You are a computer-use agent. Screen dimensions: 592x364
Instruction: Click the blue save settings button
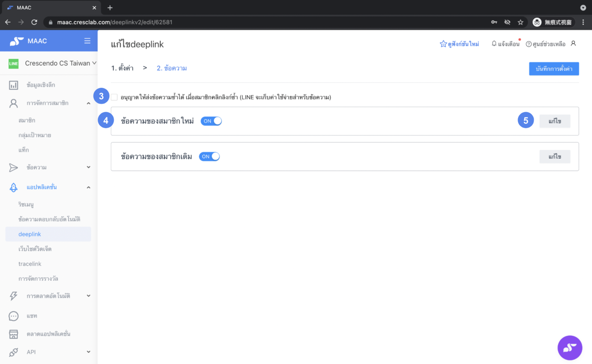[x=554, y=69]
